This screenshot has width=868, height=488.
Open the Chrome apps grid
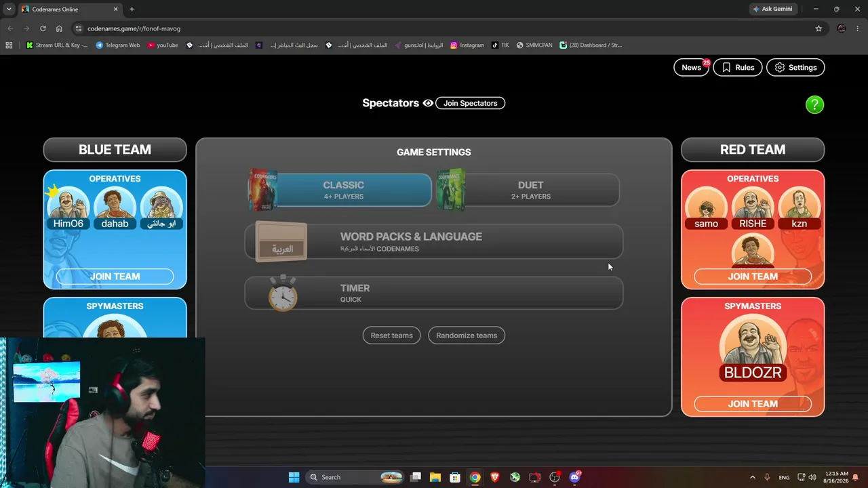9,45
